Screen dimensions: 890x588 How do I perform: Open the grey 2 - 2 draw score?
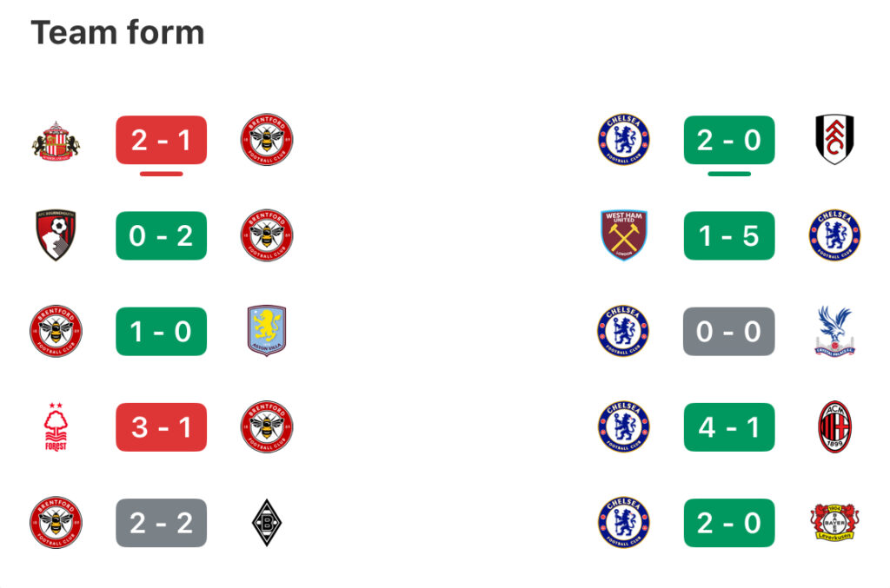pos(161,523)
